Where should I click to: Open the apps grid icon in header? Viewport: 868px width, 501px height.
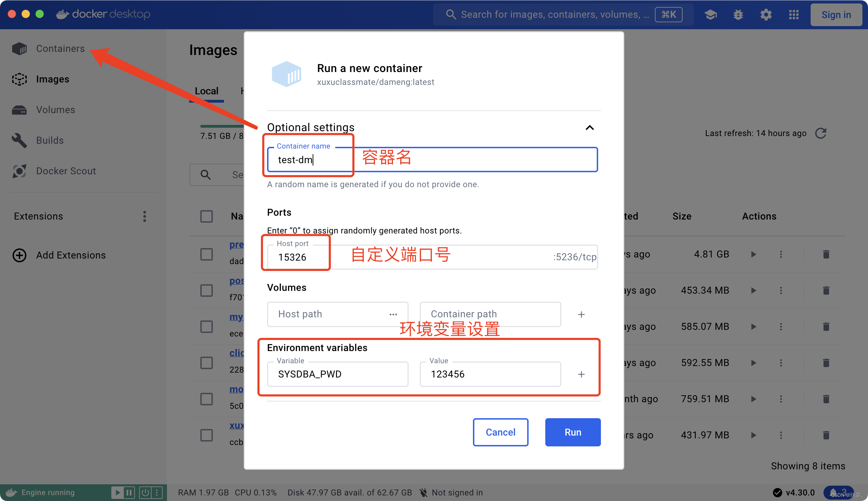click(x=794, y=15)
